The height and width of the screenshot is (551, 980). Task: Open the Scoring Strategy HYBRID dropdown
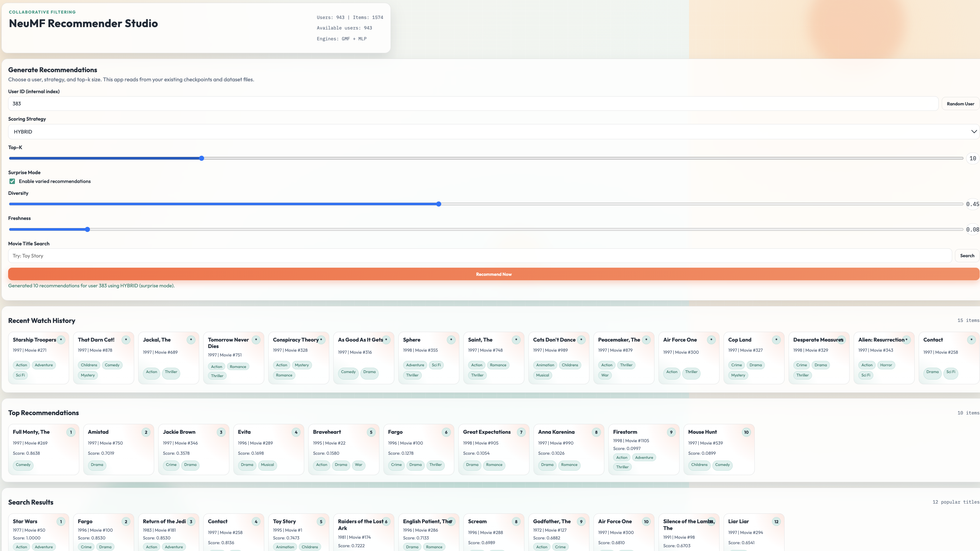(494, 132)
